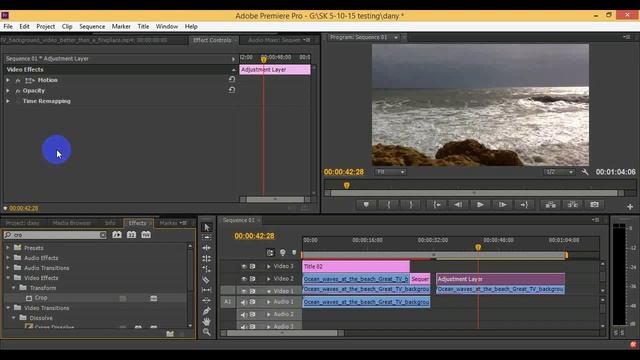Create a new custom bin in Effects panel
The height and width of the screenshot is (360, 640).
pos(170,334)
